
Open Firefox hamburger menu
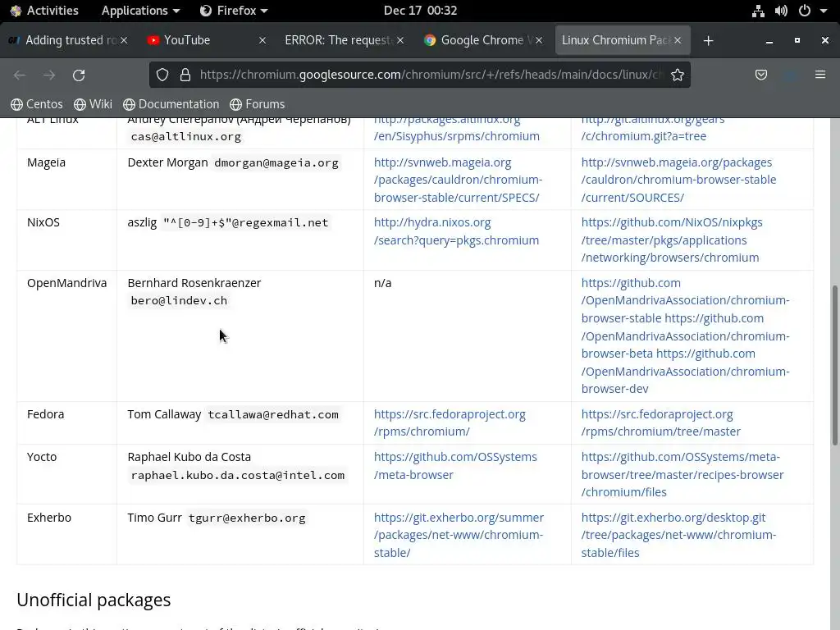tap(820, 75)
